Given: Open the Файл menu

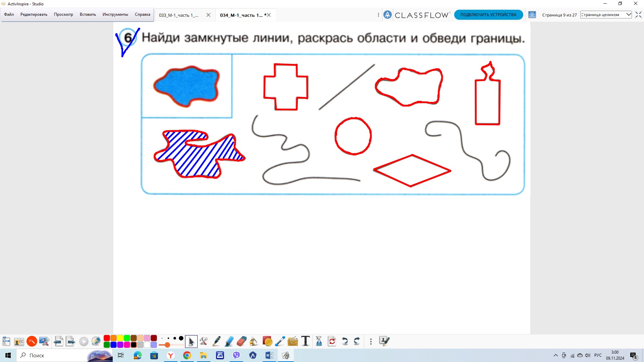Looking at the screenshot, I should (x=9, y=14).
